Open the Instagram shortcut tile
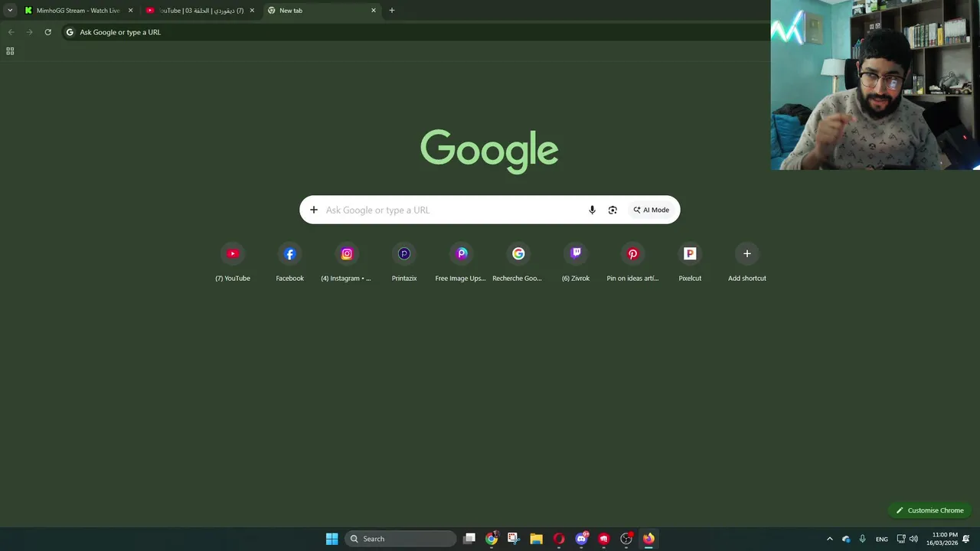980x551 pixels. (347, 262)
